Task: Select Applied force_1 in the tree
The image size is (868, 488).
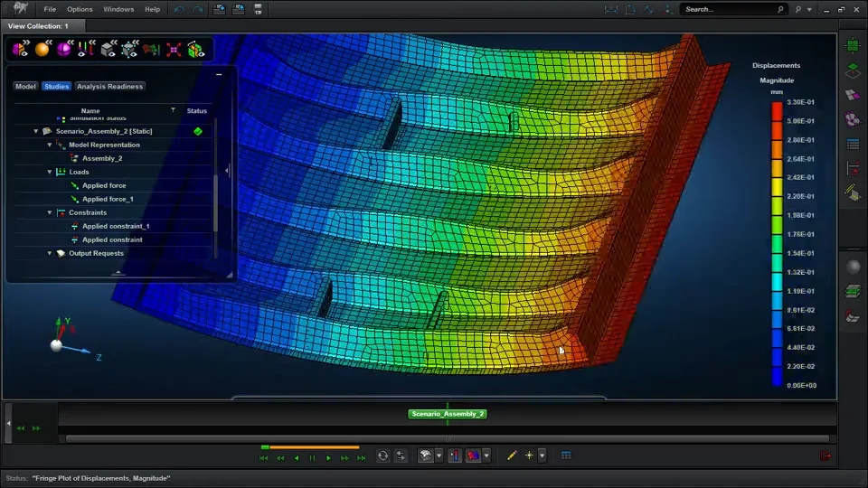Action: point(108,199)
